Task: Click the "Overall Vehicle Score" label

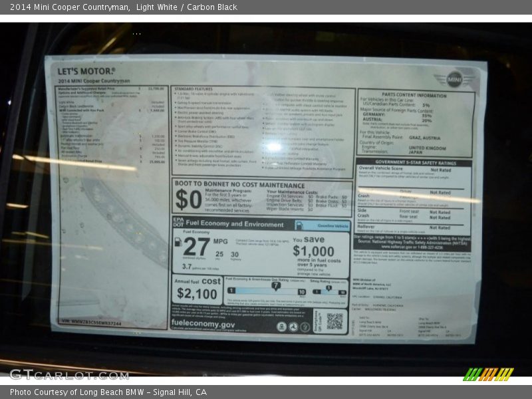Action: [380, 169]
